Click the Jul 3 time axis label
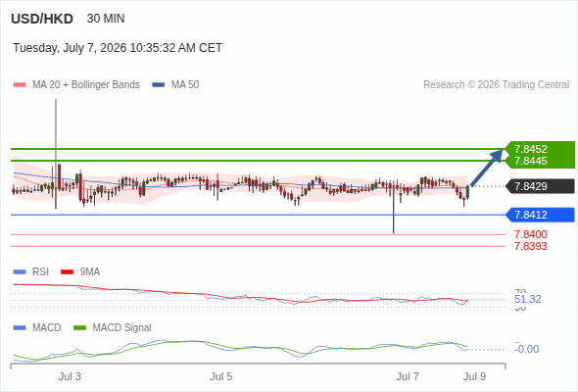Image resolution: width=578 pixels, height=392 pixels. (x=70, y=376)
